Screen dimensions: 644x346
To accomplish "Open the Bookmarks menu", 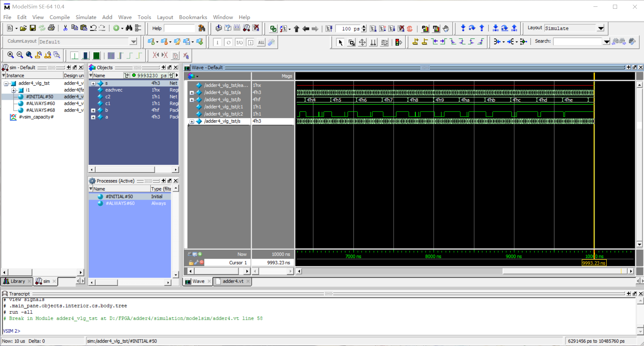I will pyautogui.click(x=193, y=17).
